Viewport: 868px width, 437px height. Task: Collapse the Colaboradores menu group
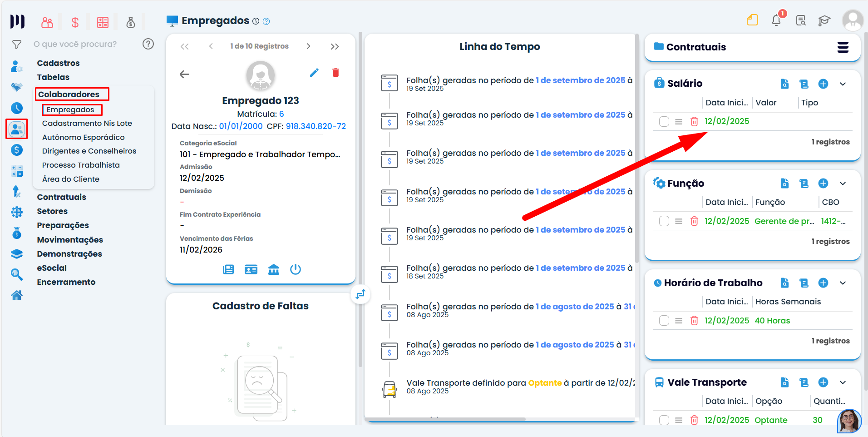[69, 94]
